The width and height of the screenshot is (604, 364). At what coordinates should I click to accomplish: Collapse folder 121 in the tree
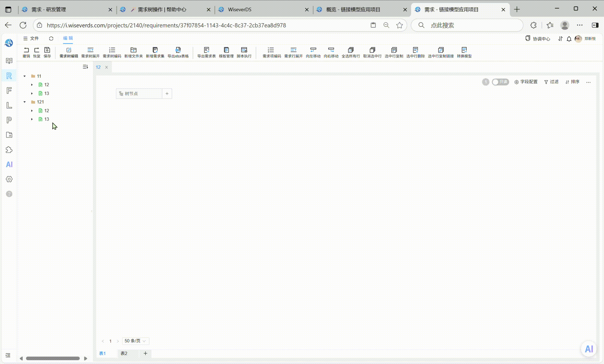coord(25,102)
